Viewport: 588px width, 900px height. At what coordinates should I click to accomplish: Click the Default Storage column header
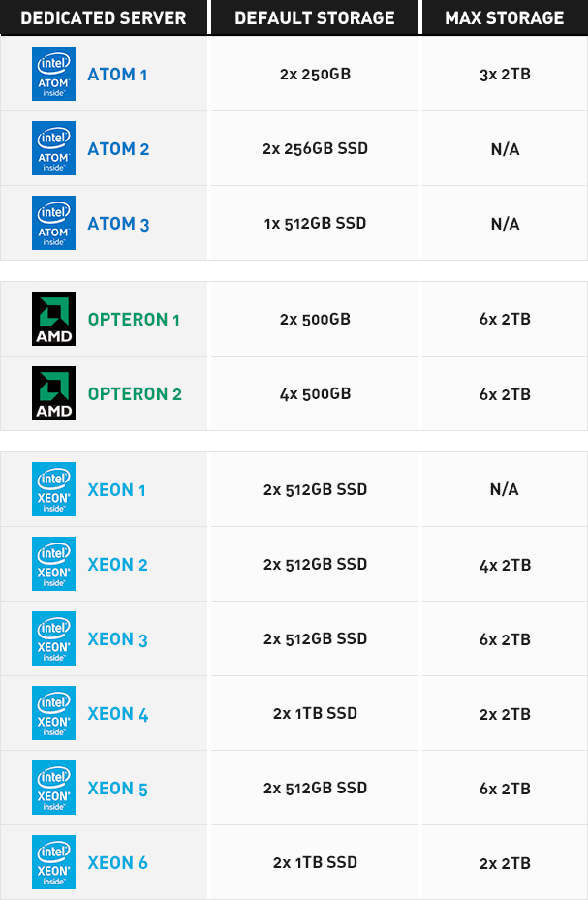pyautogui.click(x=315, y=17)
